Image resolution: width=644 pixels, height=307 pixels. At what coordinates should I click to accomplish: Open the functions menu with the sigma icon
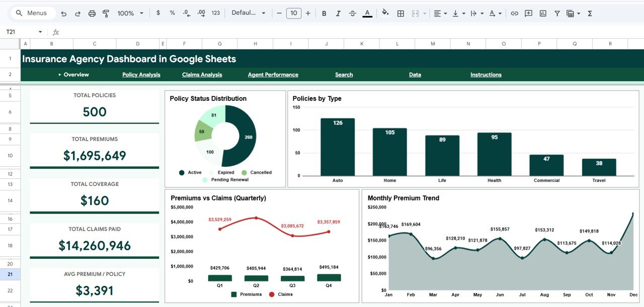coord(589,13)
